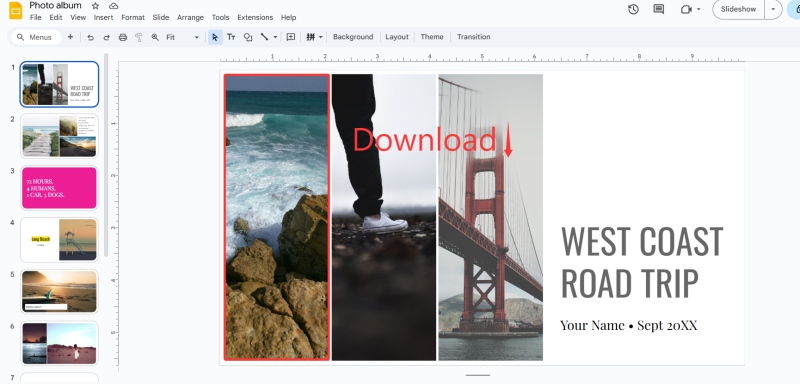Open the Insert menu
Image resolution: width=800 pixels, height=384 pixels.
[x=104, y=17]
